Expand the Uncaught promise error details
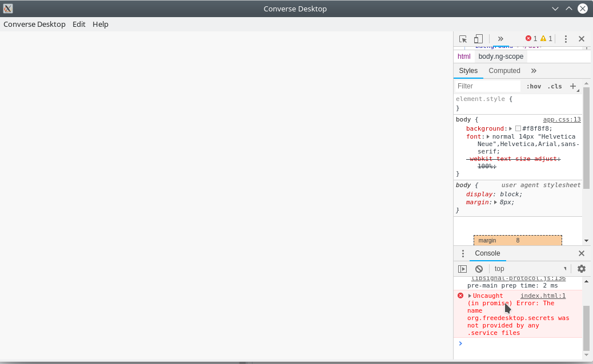The width and height of the screenshot is (593, 364). click(x=471, y=296)
